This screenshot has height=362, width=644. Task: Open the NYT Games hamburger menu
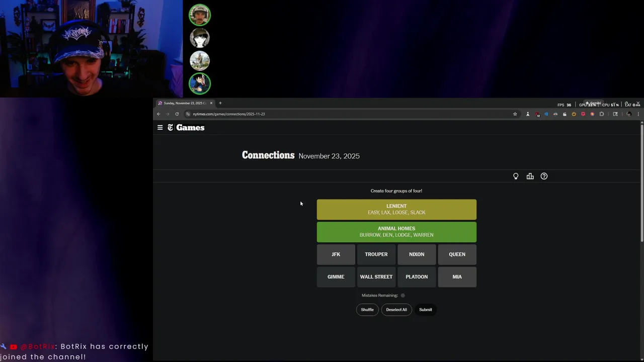pyautogui.click(x=160, y=128)
